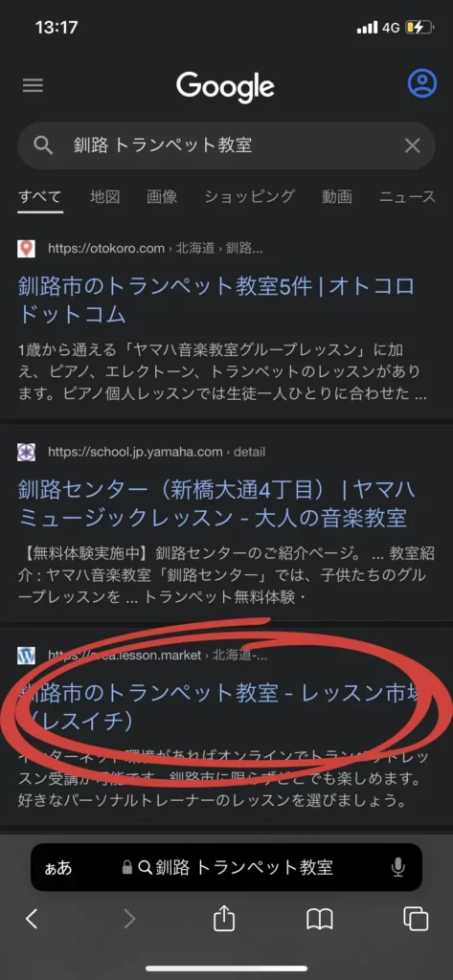Tap the Safari address bar showing 釧路 トランペット教室
The image size is (453, 980).
pos(226,867)
